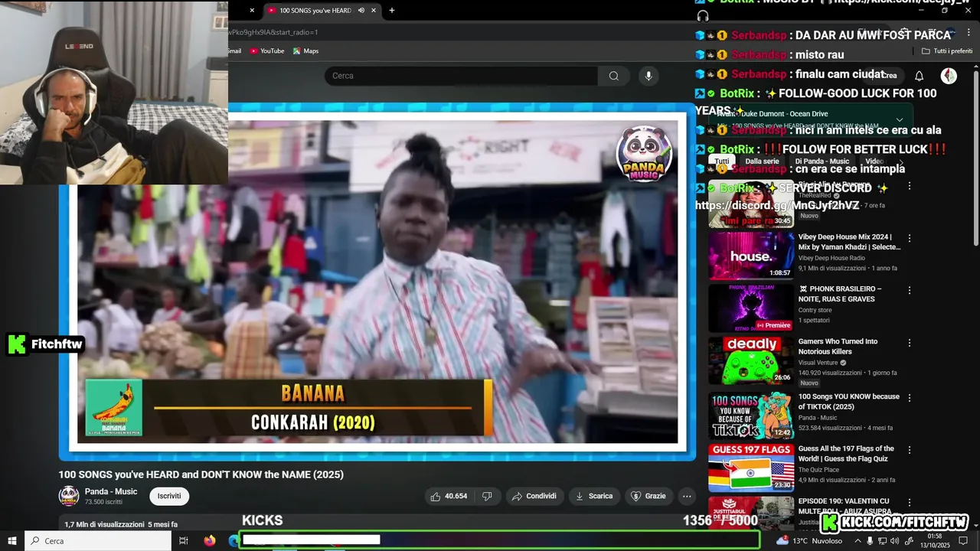Screen dimensions: 980x551
Task: Dislike the video with thumbs-down
Action: (487, 496)
